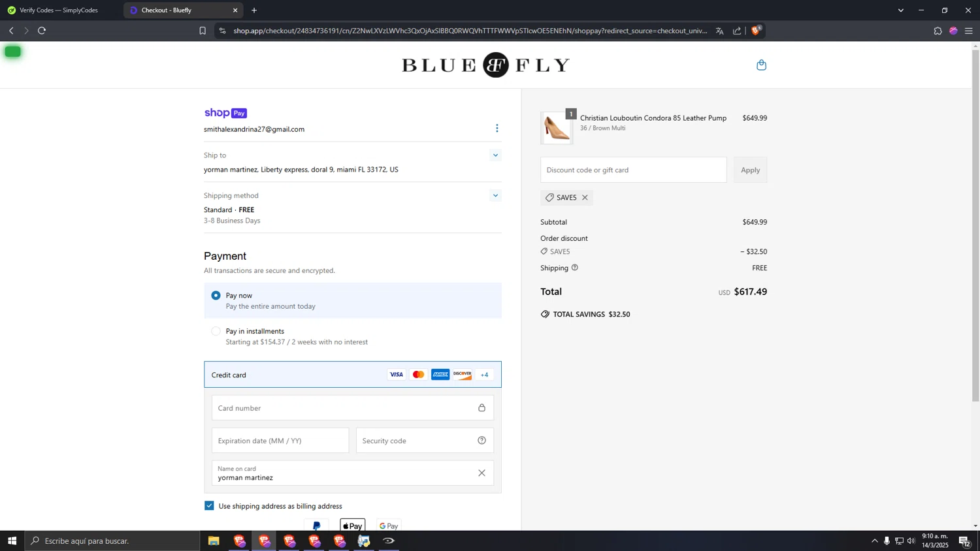Image resolution: width=980 pixels, height=551 pixels.
Task: Reload the page with browser refresh
Action: [42, 31]
